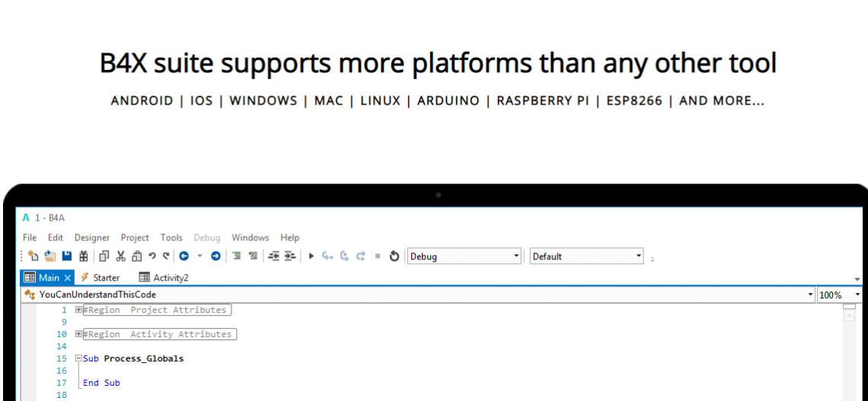Expand the Project Attributes region
This screenshot has height=401, width=868.
point(78,310)
